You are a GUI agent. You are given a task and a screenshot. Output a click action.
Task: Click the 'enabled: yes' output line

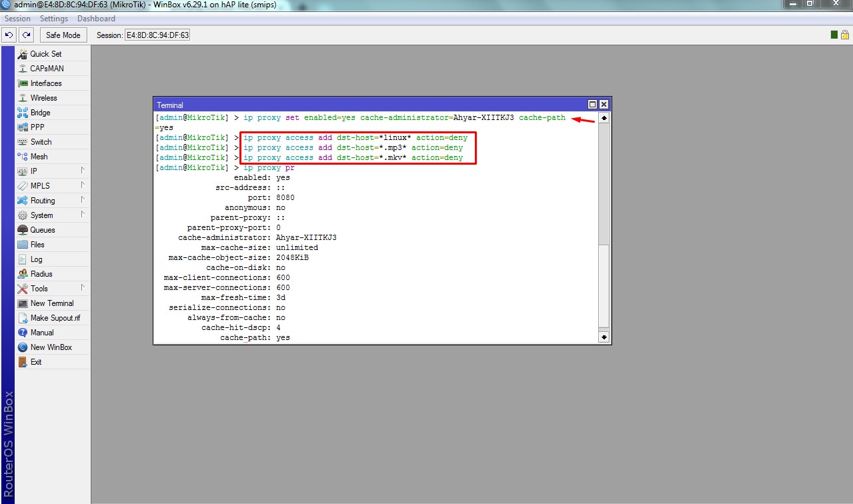click(x=261, y=178)
